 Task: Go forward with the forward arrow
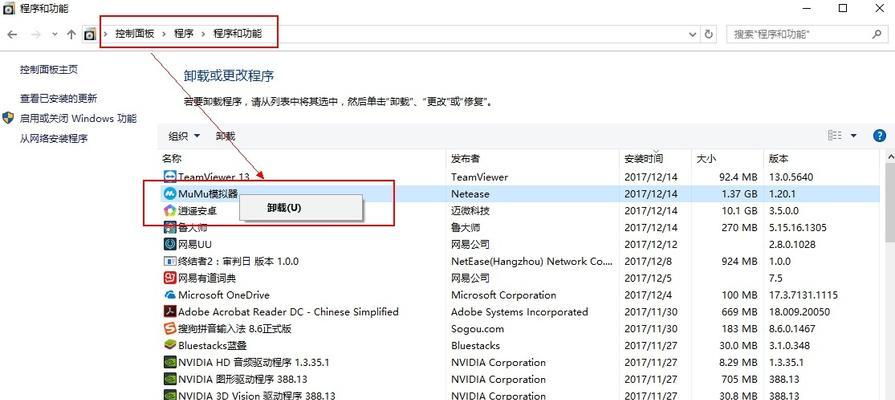click(35, 34)
